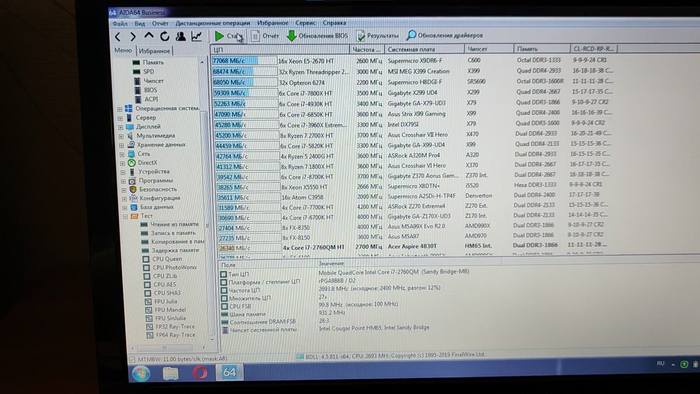Select Задержка памяти test

tap(175, 250)
